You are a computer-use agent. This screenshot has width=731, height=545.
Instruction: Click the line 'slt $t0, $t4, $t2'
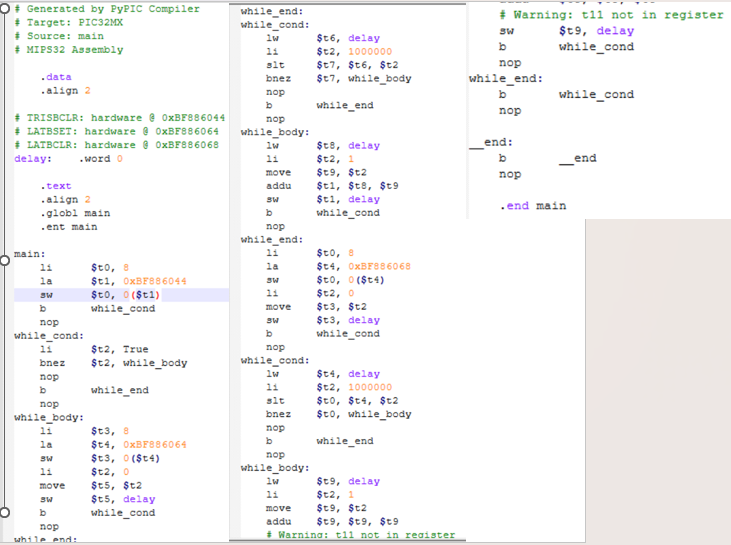click(x=332, y=400)
